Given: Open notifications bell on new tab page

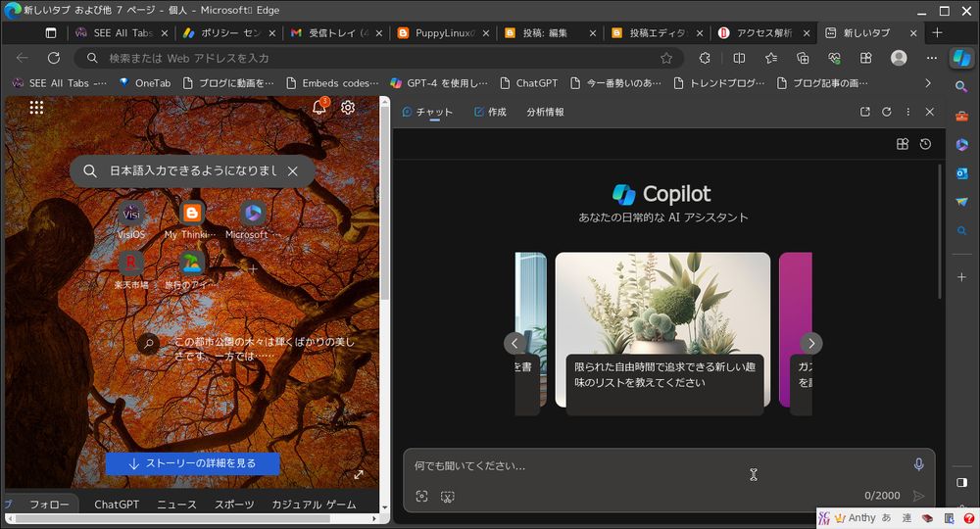Looking at the screenshot, I should [319, 107].
